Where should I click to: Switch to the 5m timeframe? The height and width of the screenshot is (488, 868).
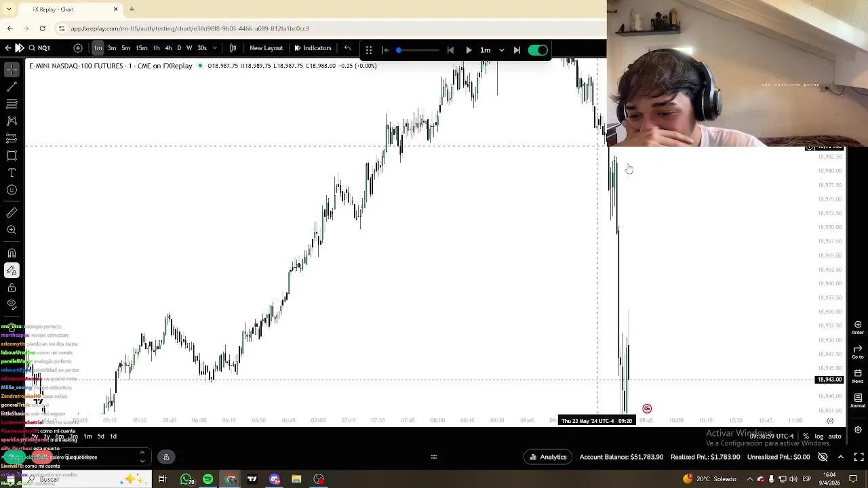click(126, 48)
